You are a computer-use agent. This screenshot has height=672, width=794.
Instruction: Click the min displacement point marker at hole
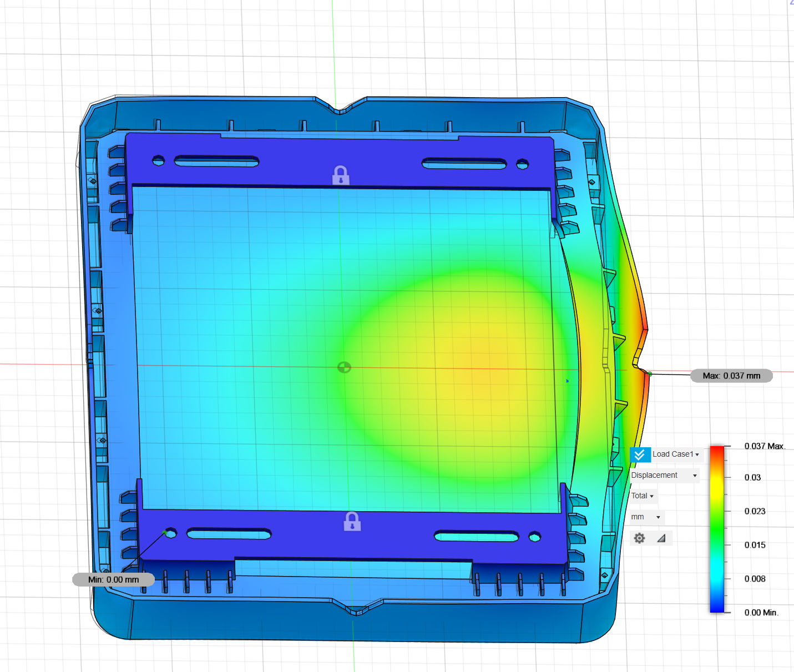(x=165, y=533)
